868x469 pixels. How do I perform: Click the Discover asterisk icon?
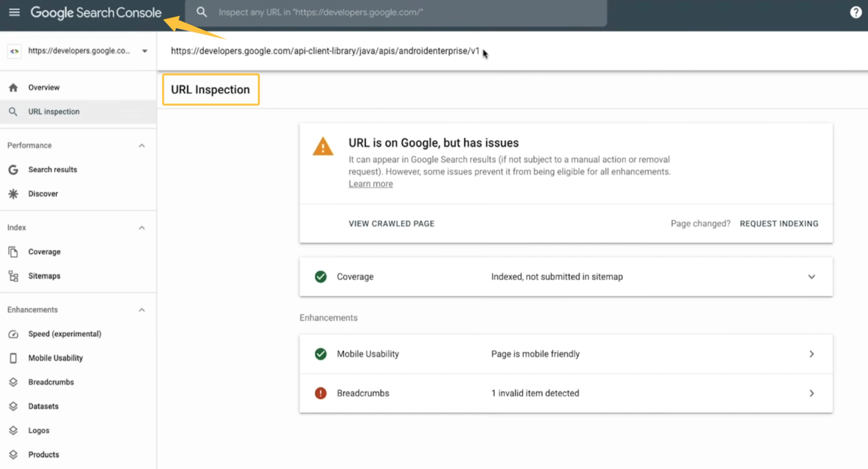coord(14,194)
